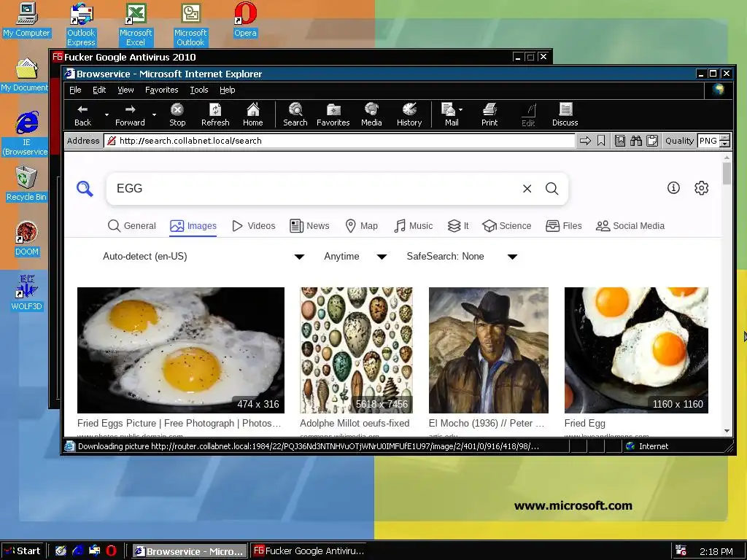Open the Tools menu
The height and width of the screenshot is (560, 747).
(199, 90)
